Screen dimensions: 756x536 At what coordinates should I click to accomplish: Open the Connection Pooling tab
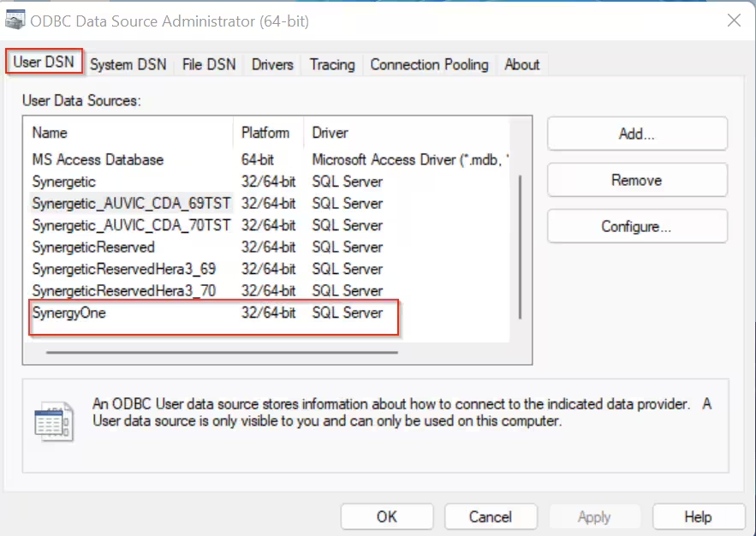tap(429, 64)
